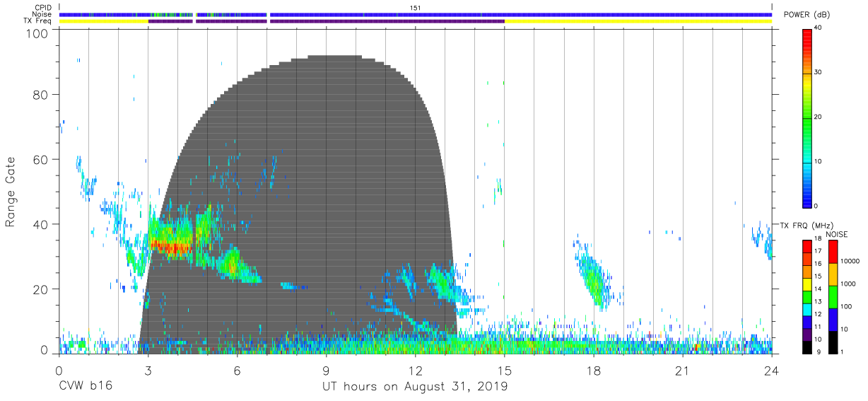Click the 10000 label on the noise scale
The height and width of the screenshot is (401, 868).
click(x=850, y=261)
